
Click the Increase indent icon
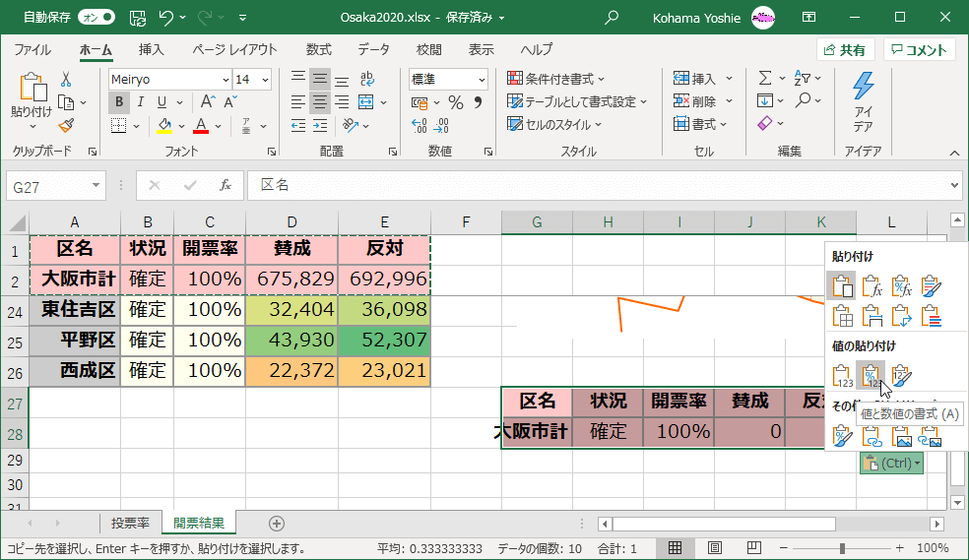(x=320, y=125)
